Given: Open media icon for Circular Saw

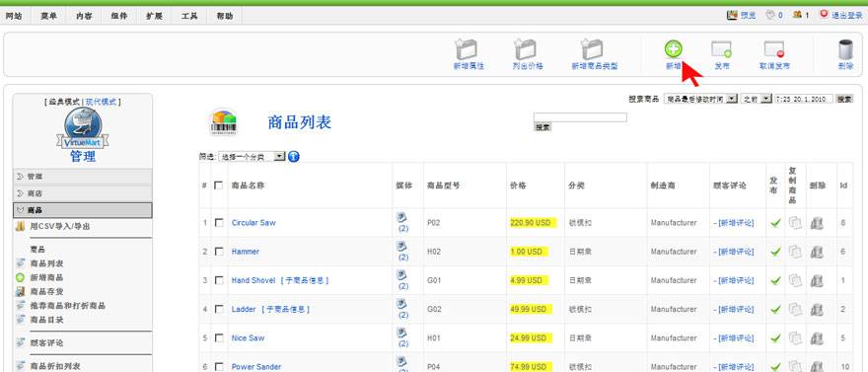Looking at the screenshot, I should pyautogui.click(x=401, y=217).
